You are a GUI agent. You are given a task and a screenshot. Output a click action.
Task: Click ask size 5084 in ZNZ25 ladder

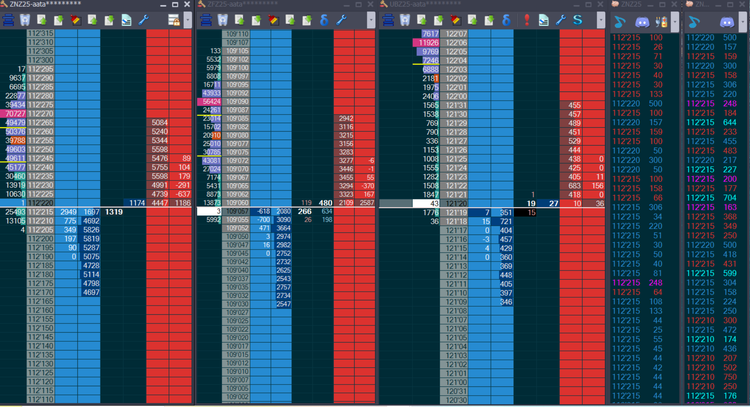click(x=157, y=122)
